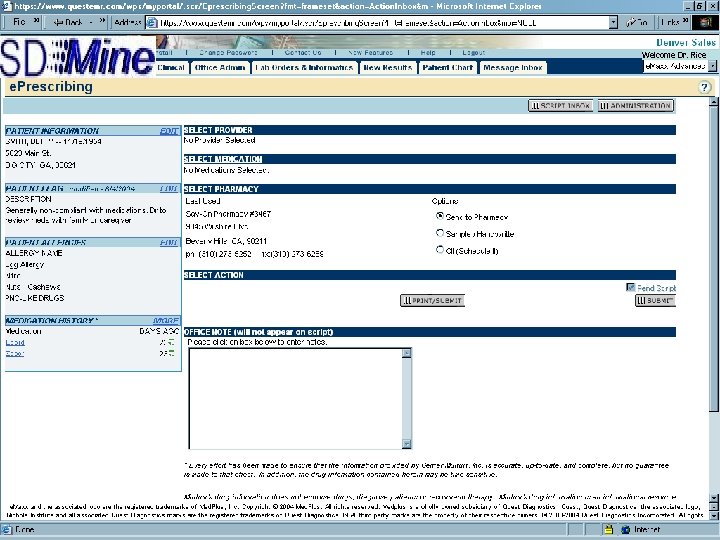Click the Logout link
The height and width of the screenshot is (540, 720).
pyautogui.click(x=473, y=53)
